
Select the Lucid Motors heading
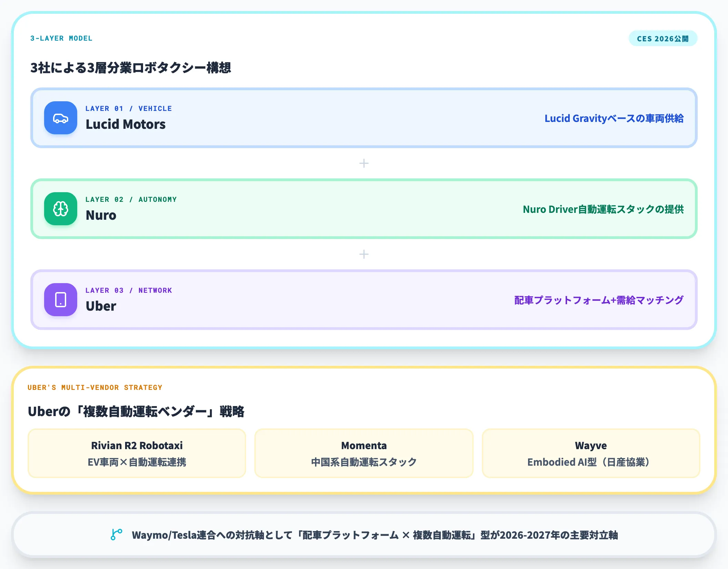(125, 124)
